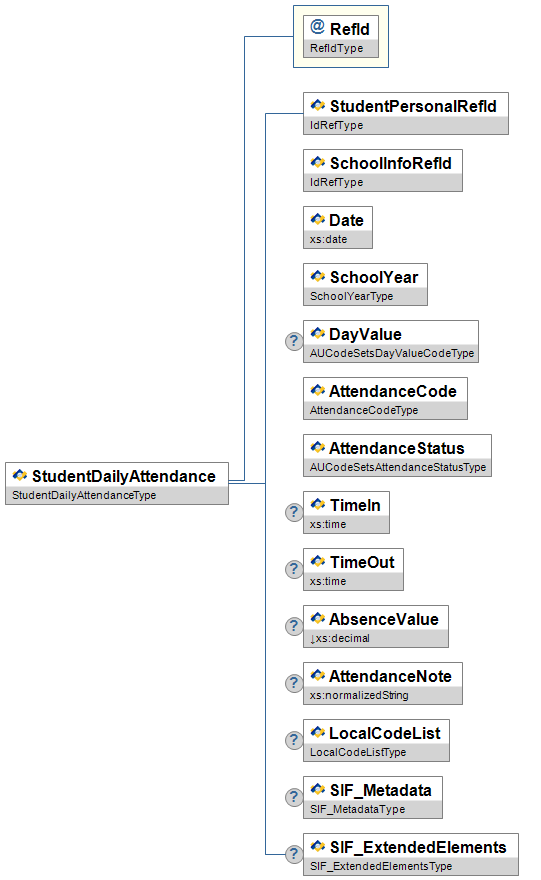Image resolution: width=541 pixels, height=880 pixels.
Task: Click the question mark icon beside SIF_ExtendedElements
Action: point(294,854)
